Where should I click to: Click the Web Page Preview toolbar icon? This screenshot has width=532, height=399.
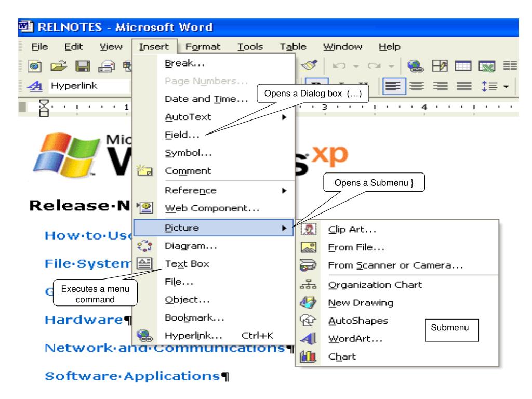click(35, 66)
